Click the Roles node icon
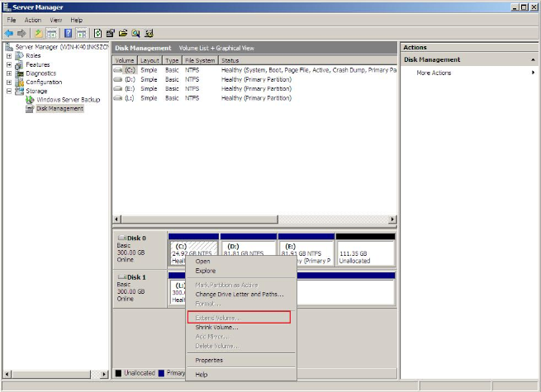The height and width of the screenshot is (392, 541). (19, 55)
